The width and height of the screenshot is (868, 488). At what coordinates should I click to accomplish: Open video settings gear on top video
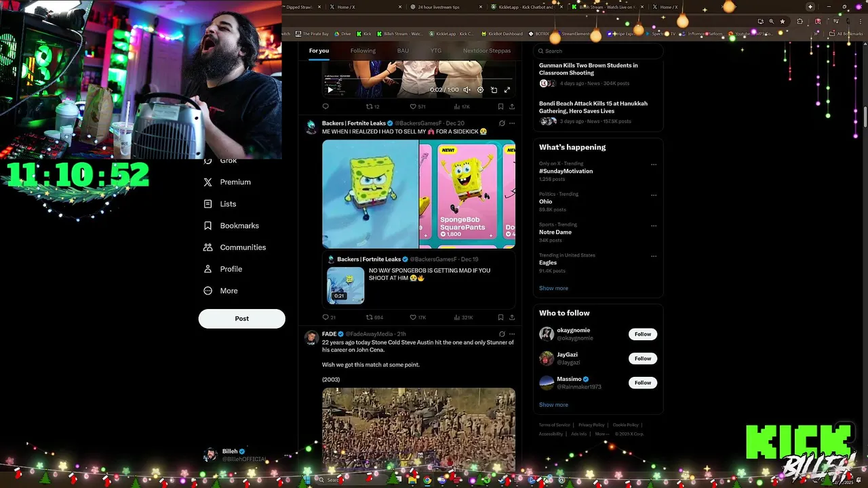480,89
